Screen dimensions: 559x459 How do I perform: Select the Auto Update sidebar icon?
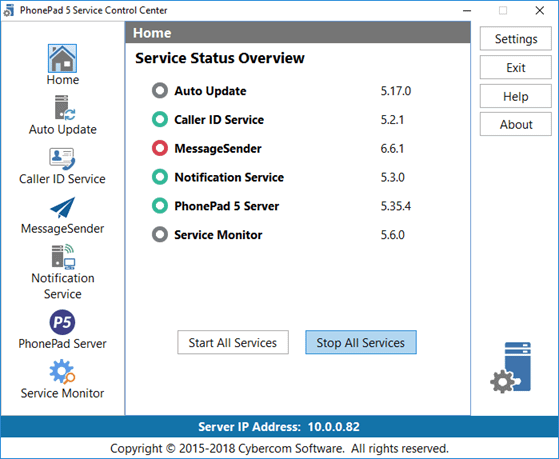[65, 107]
